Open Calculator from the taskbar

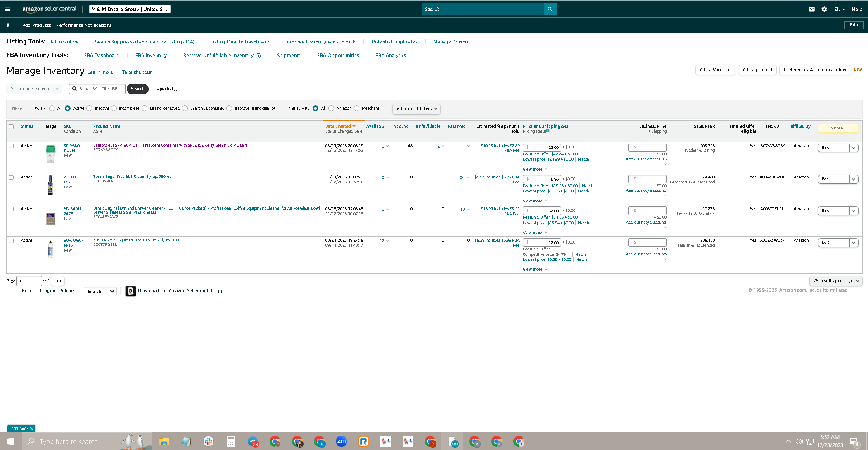click(231, 441)
